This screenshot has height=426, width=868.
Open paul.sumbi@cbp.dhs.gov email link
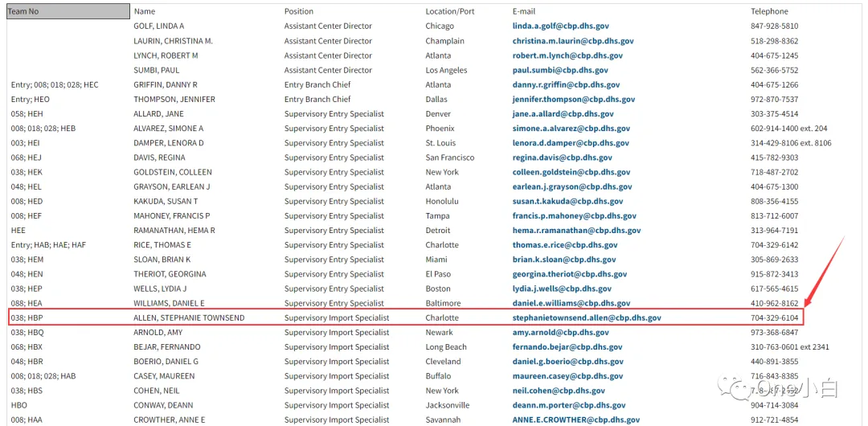click(x=560, y=71)
